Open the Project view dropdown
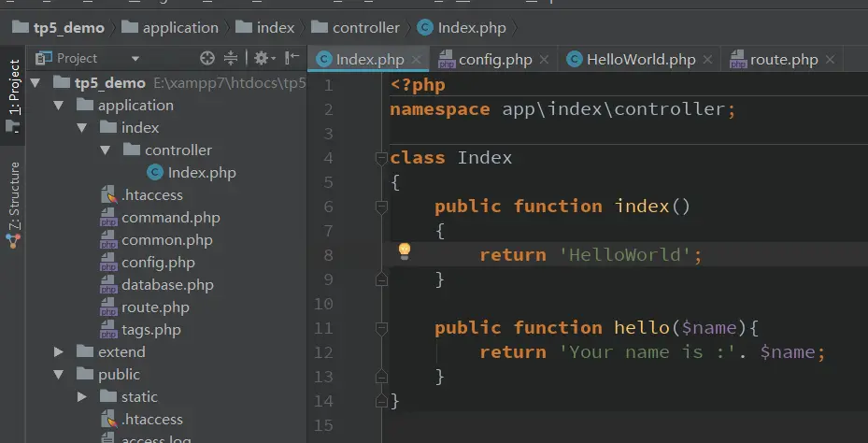This screenshot has height=443, width=868. tap(135, 59)
